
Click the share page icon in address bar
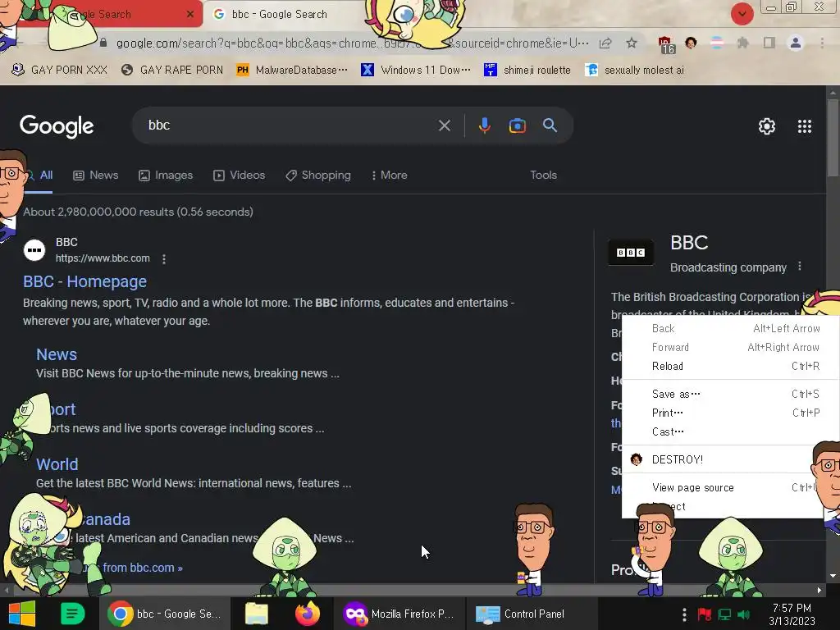605,43
